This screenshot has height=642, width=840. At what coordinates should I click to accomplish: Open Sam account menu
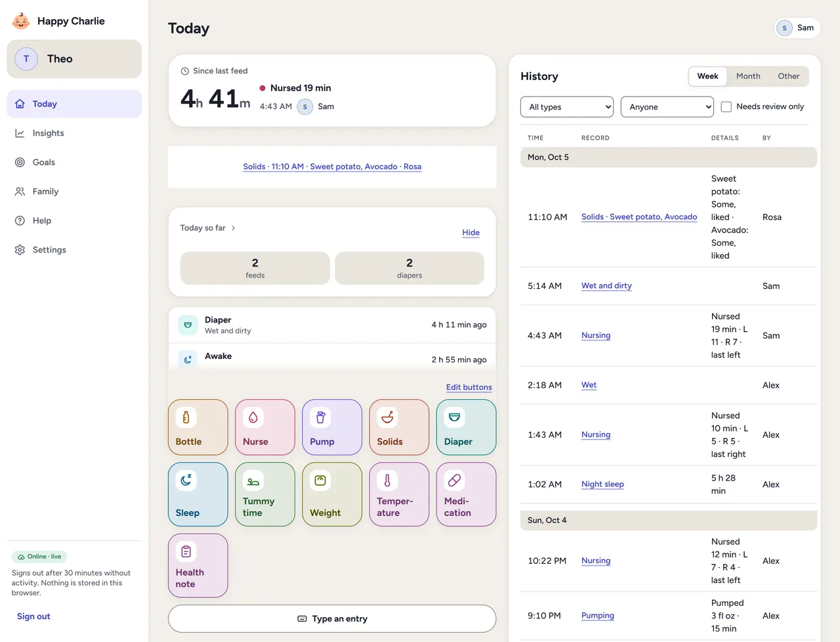tap(797, 28)
